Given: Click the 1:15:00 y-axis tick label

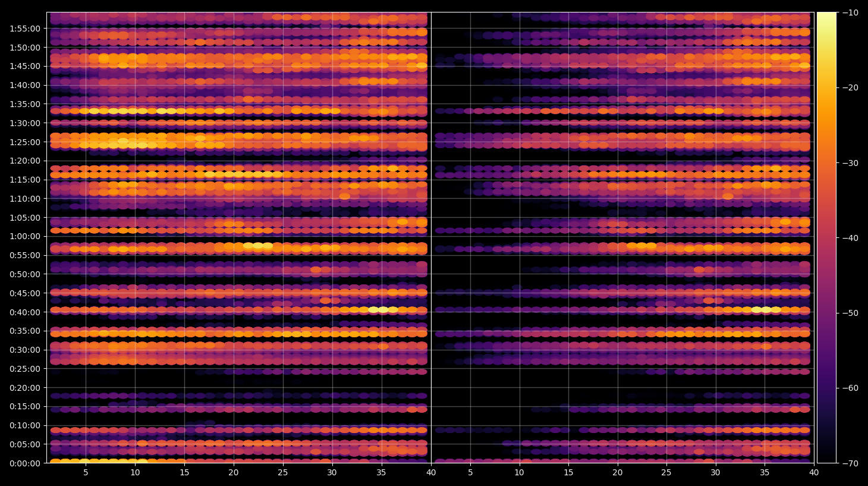Looking at the screenshot, I should point(25,180).
